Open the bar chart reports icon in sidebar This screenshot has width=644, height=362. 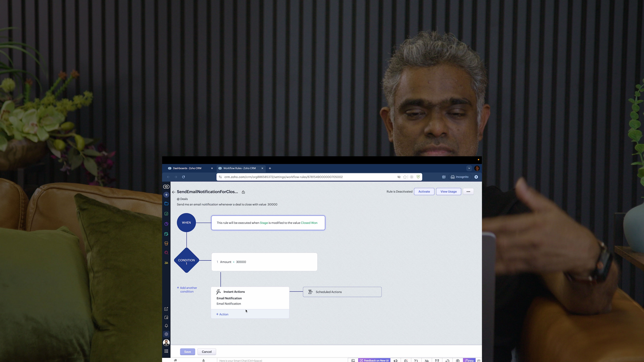point(166,214)
